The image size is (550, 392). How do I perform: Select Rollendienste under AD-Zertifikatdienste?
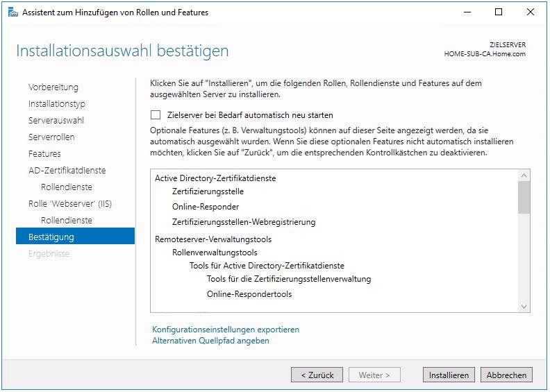coord(67,187)
